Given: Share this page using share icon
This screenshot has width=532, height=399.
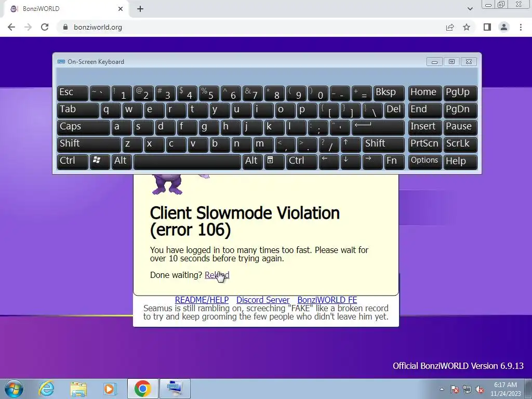Looking at the screenshot, I should [450, 27].
